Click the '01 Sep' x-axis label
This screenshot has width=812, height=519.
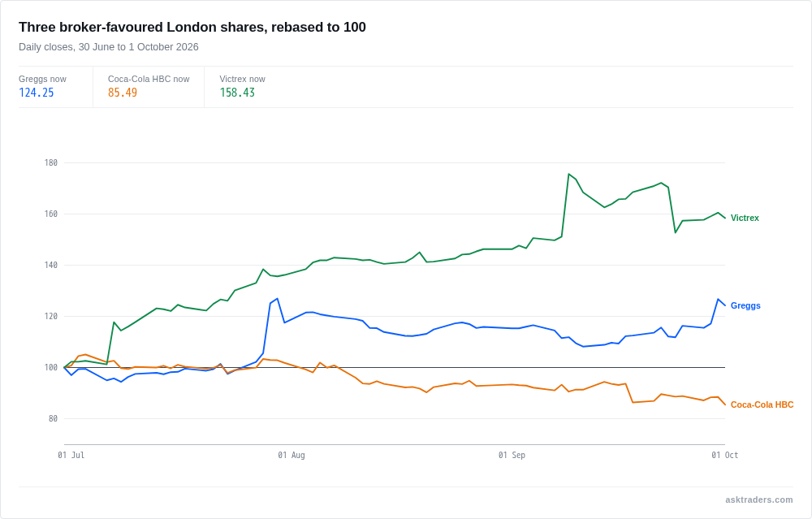[512, 455]
